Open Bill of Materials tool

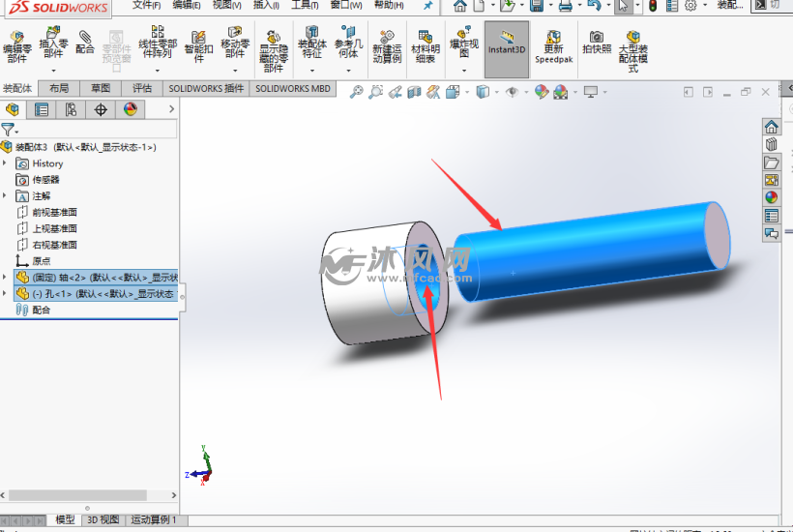point(426,46)
